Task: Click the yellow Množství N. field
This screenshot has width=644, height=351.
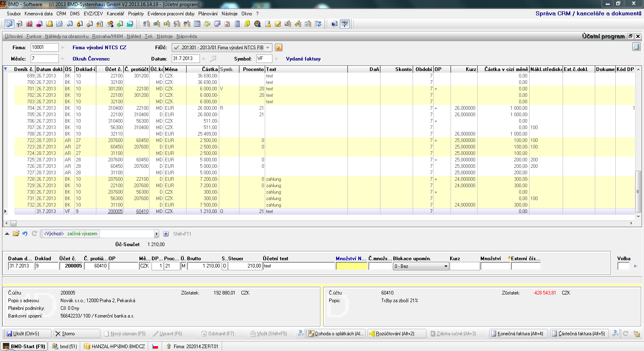Action: tap(351, 266)
